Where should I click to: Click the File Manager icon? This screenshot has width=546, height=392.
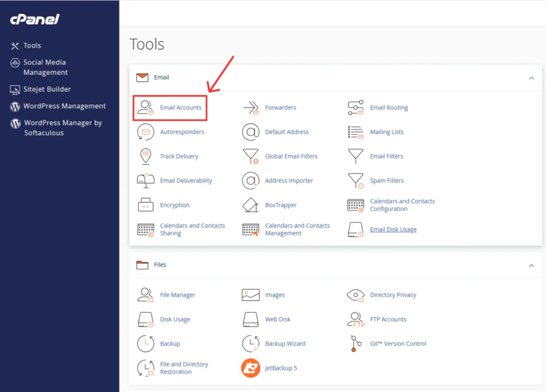point(146,295)
